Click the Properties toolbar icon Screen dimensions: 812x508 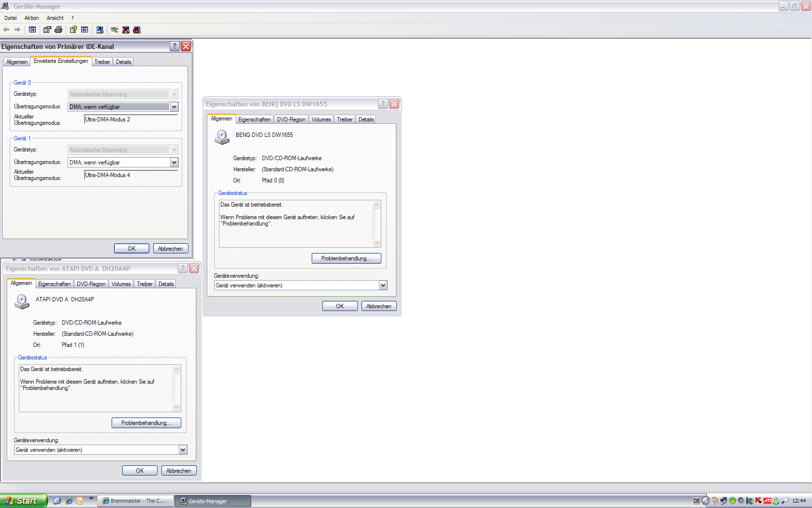tap(47, 30)
